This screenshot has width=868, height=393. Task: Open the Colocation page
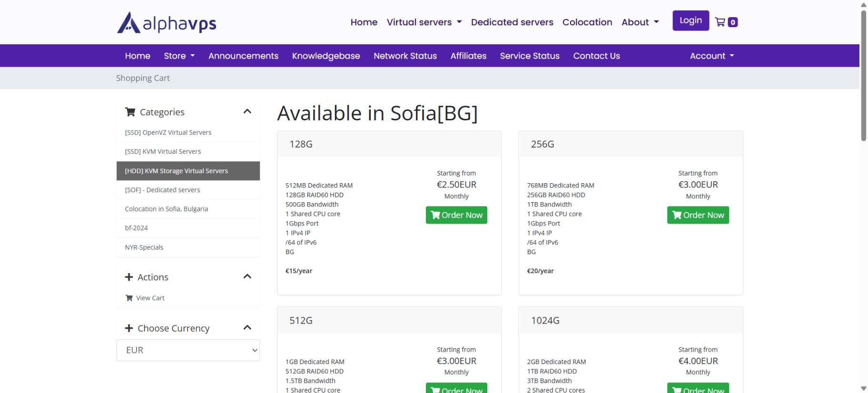coord(587,22)
